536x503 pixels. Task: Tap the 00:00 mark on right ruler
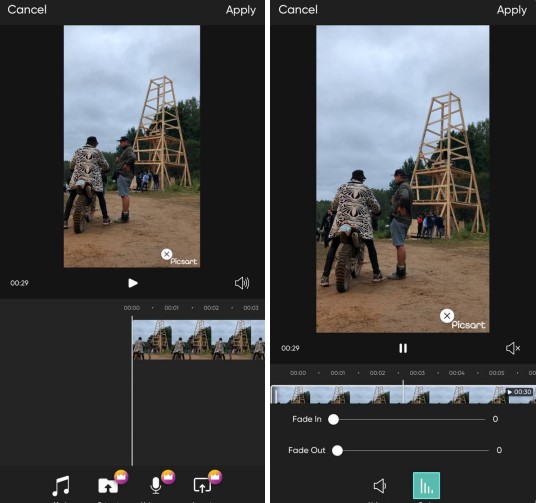coord(298,373)
